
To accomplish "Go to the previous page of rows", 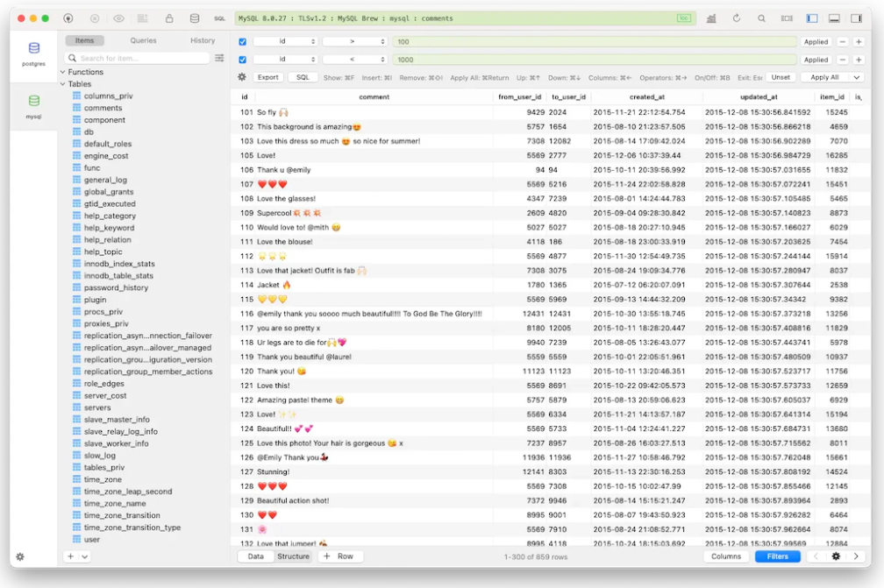I will (x=816, y=556).
